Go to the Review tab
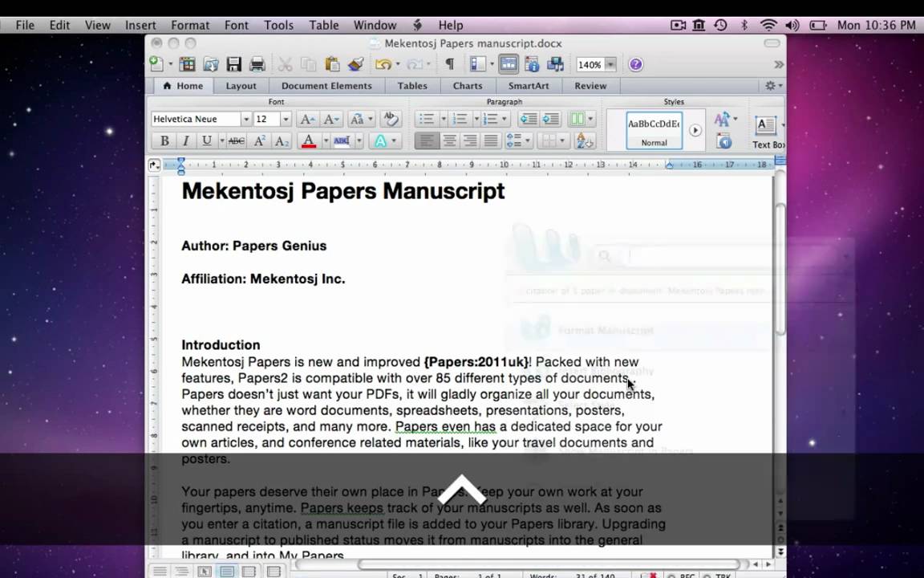This screenshot has height=578, width=924. click(x=590, y=86)
